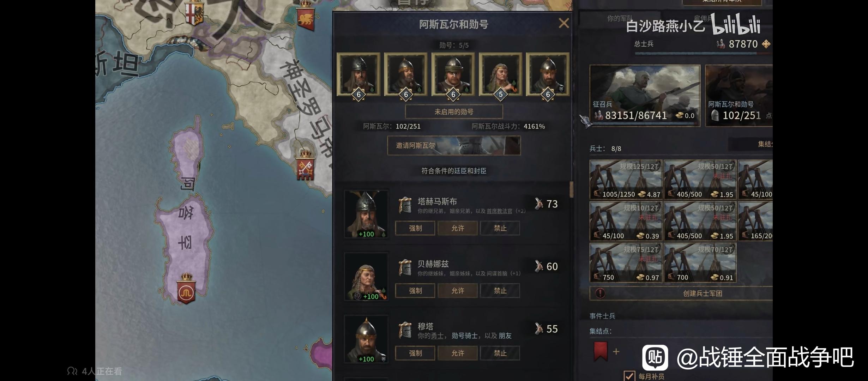Click the helmet icon beside 塔赫马斯布
The width and height of the screenshot is (868, 381).
click(x=405, y=205)
